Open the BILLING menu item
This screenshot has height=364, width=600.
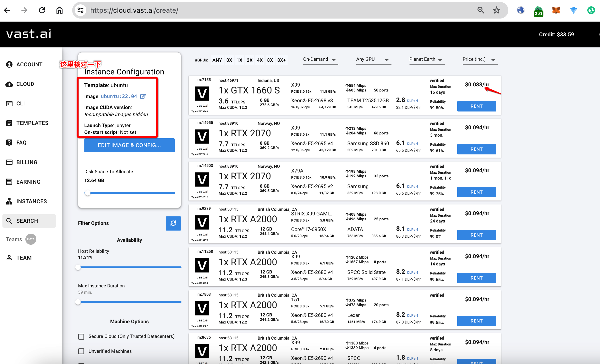[x=29, y=162]
